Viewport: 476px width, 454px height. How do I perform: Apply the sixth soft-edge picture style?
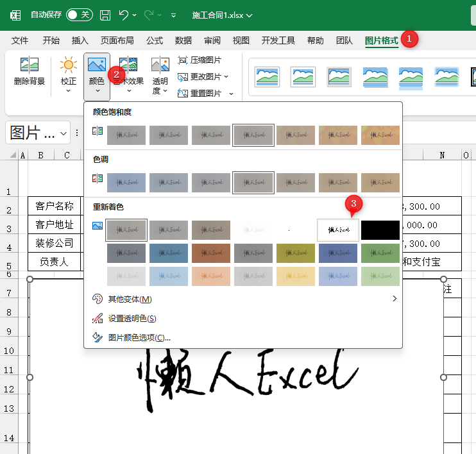tap(447, 77)
